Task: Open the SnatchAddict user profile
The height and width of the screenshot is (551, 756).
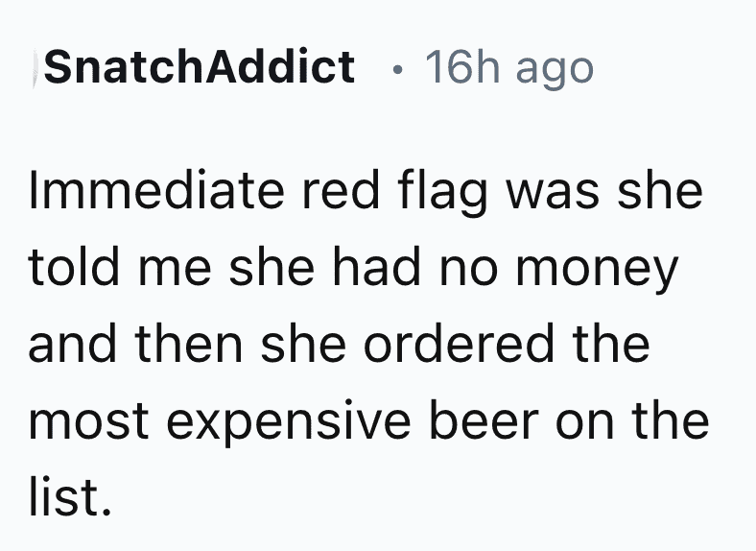Action: [x=200, y=67]
